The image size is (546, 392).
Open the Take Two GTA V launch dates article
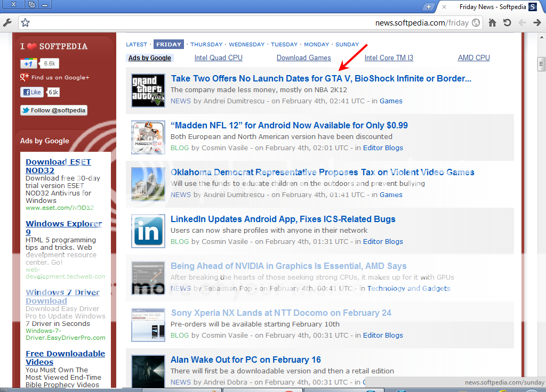321,79
